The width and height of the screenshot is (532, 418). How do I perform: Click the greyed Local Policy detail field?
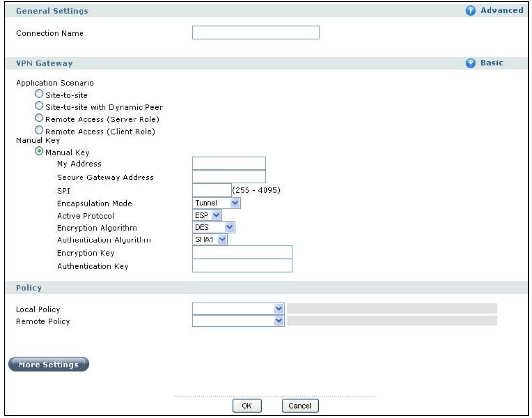pos(392,308)
